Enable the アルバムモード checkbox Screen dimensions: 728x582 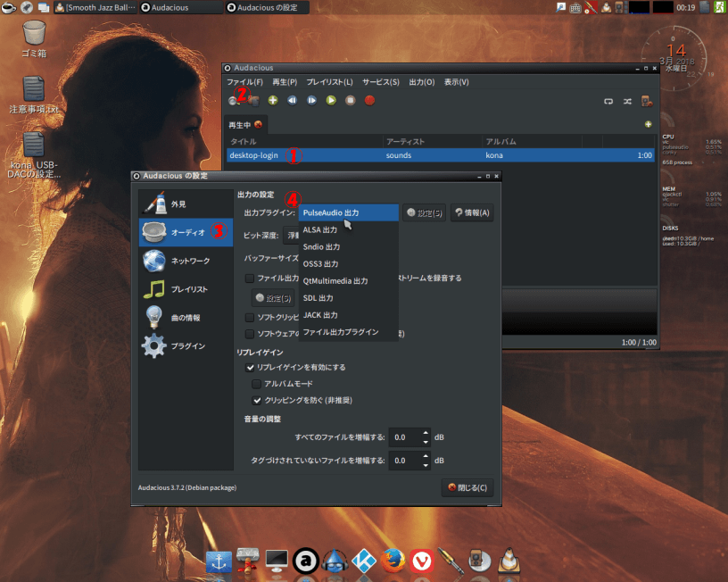coord(257,384)
